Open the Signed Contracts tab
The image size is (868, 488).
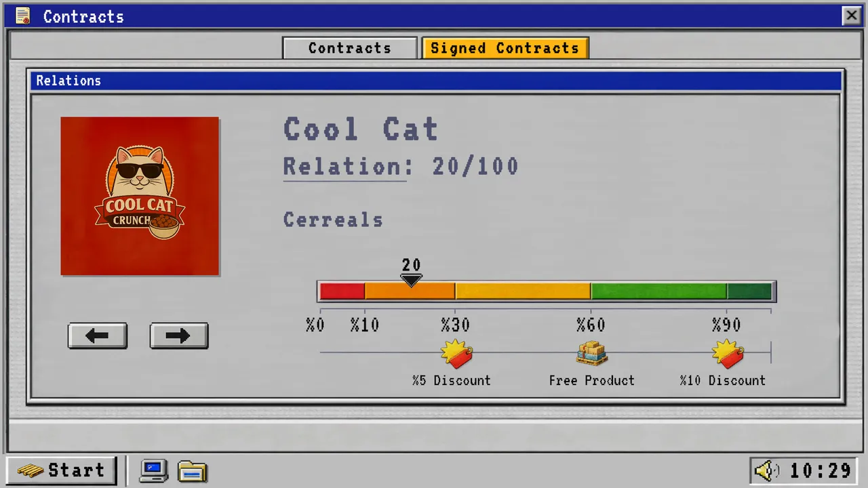[x=505, y=48]
